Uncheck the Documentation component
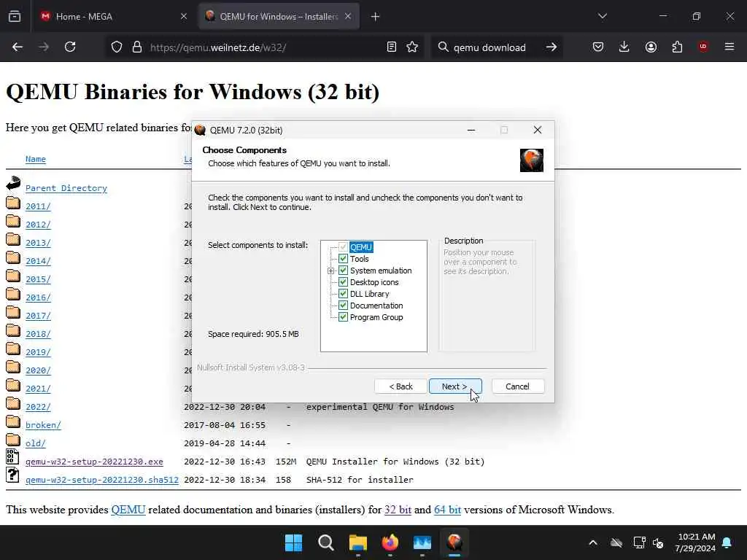 [x=343, y=306]
